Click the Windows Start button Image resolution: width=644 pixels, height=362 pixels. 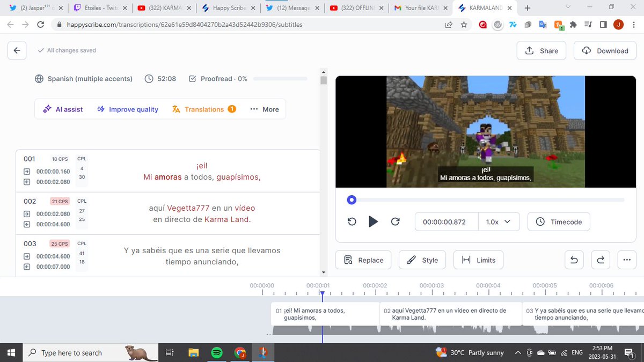pyautogui.click(x=10, y=352)
